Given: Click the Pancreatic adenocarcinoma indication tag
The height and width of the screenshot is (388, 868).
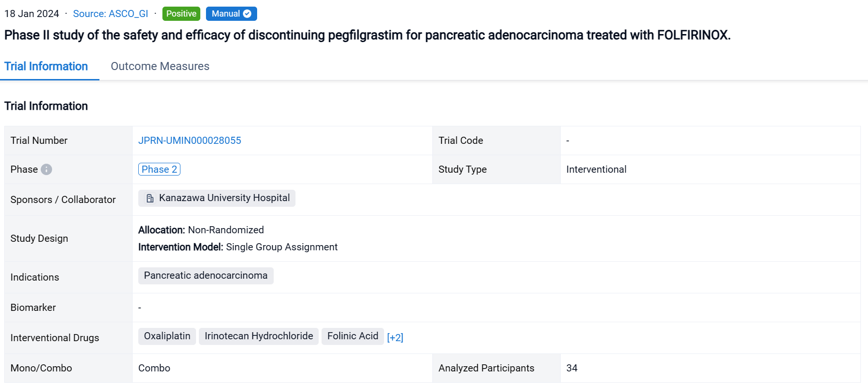Looking at the screenshot, I should pos(206,275).
